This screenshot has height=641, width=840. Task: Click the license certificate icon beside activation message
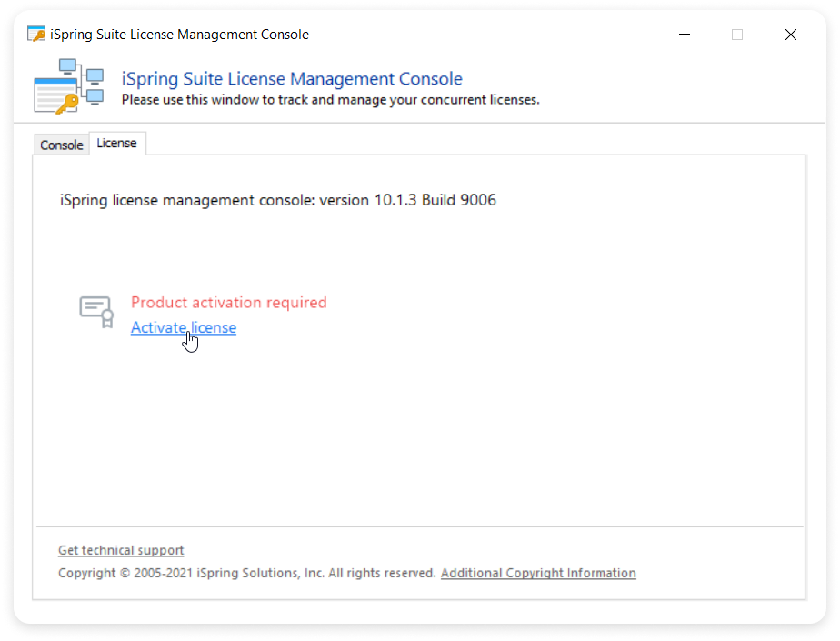point(96,311)
